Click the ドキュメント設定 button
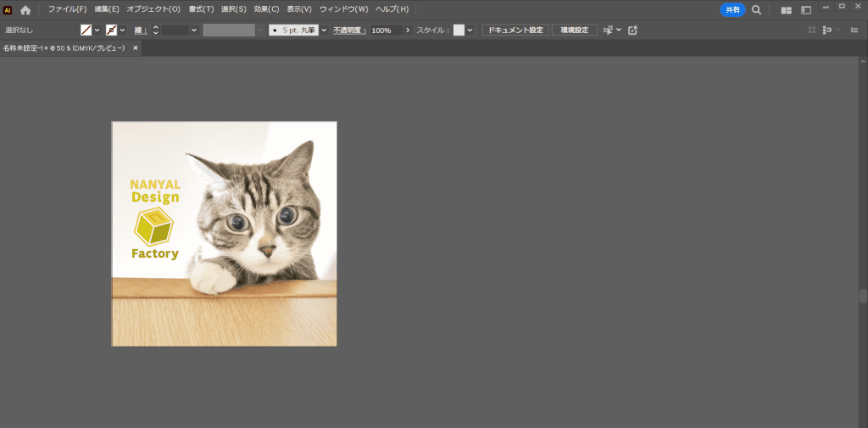Image resolution: width=868 pixels, height=428 pixels. point(515,30)
